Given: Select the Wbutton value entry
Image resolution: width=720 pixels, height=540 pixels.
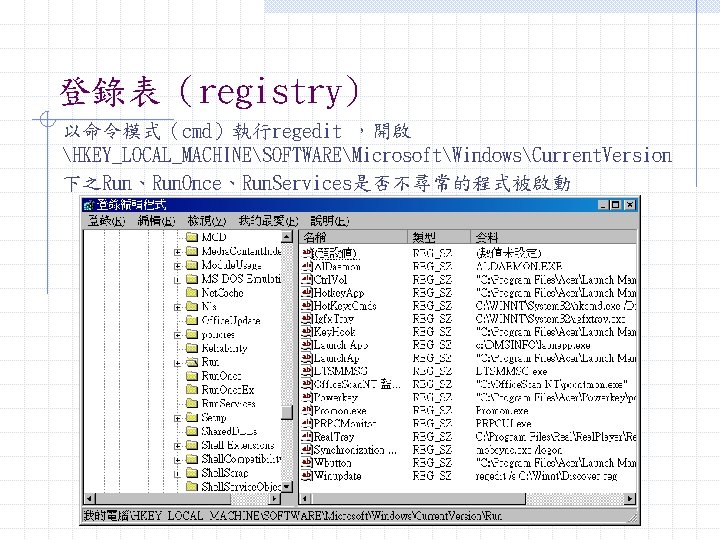Looking at the screenshot, I should [x=333, y=462].
